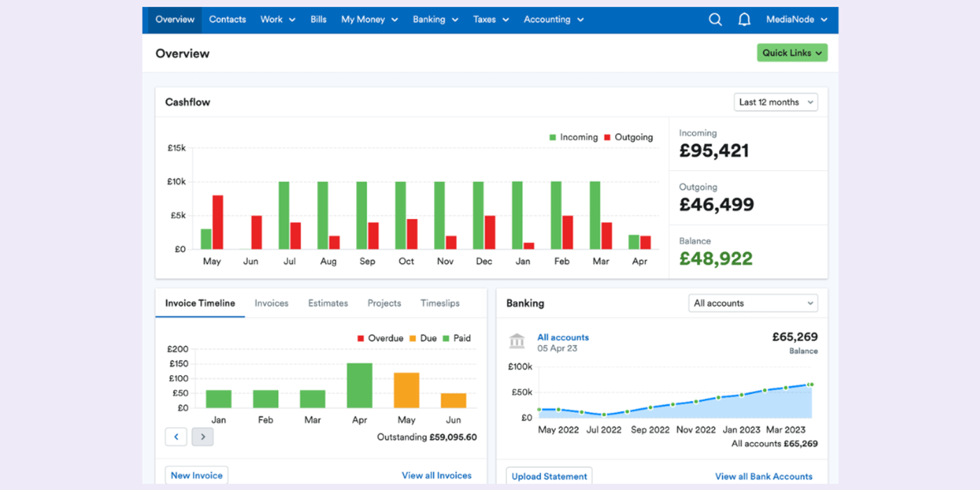Open the Bills section
This screenshot has height=490, width=980.
(318, 19)
